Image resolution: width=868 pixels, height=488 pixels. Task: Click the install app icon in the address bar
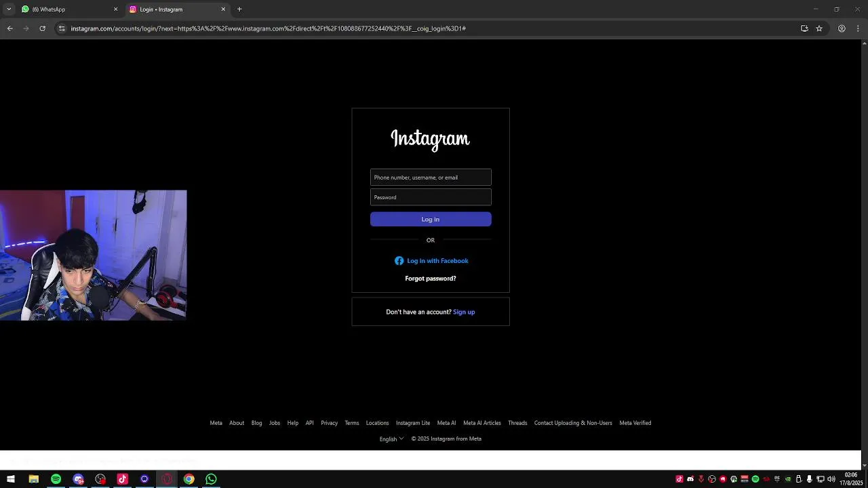(804, 28)
